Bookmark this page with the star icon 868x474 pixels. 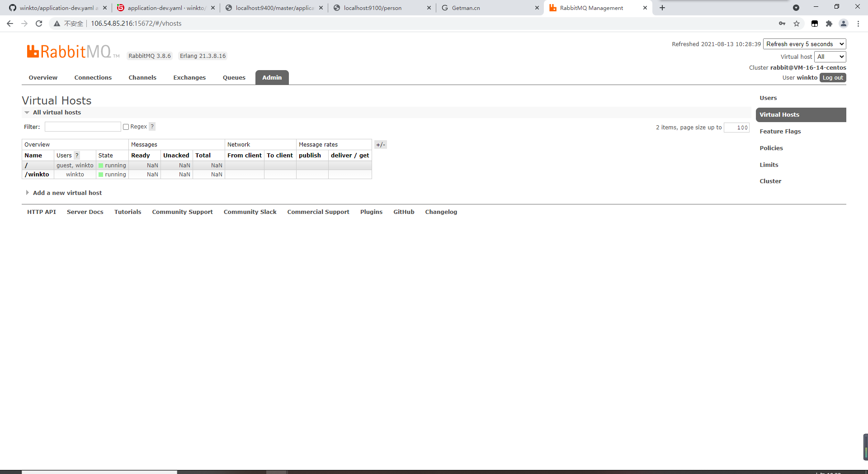(x=797, y=24)
